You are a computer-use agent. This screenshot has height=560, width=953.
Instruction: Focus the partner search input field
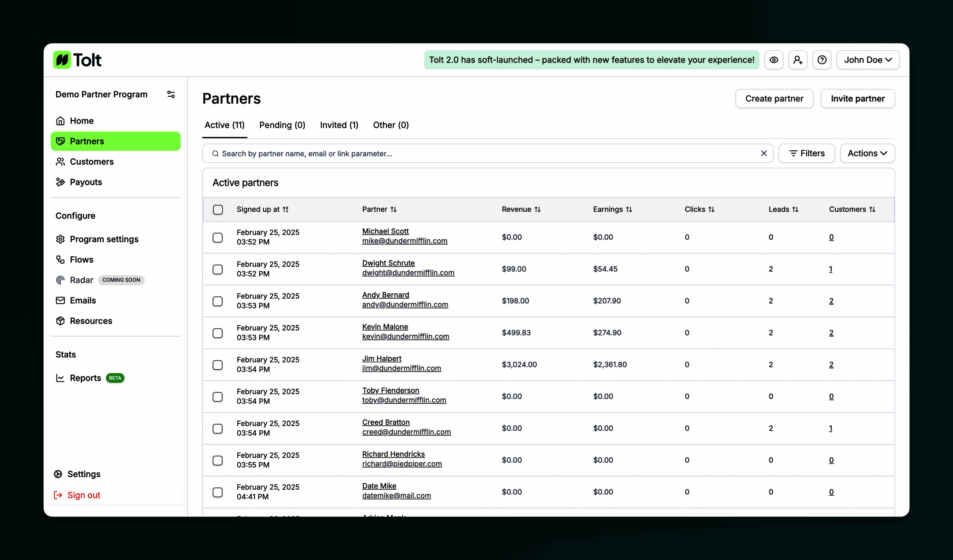pyautogui.click(x=488, y=153)
